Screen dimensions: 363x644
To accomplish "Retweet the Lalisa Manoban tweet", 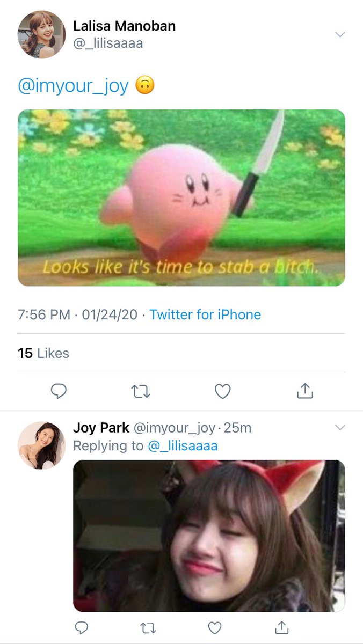I will pyautogui.click(x=141, y=392).
